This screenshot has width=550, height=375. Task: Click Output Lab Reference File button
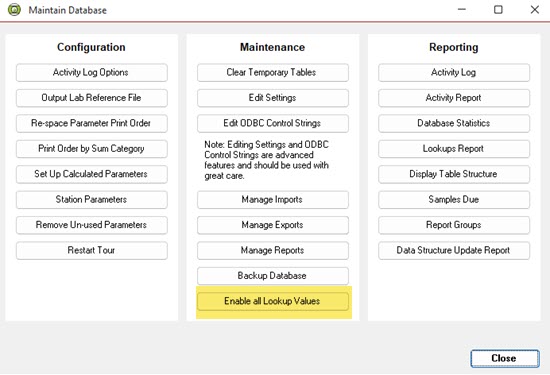pos(92,98)
